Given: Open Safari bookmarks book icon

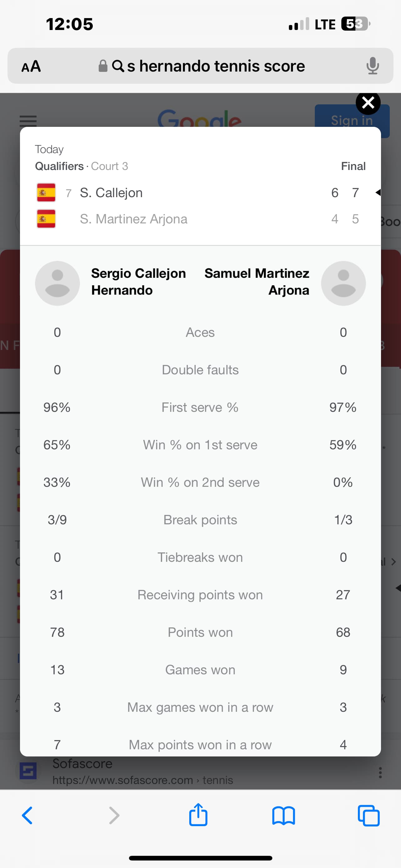Looking at the screenshot, I should click(284, 816).
